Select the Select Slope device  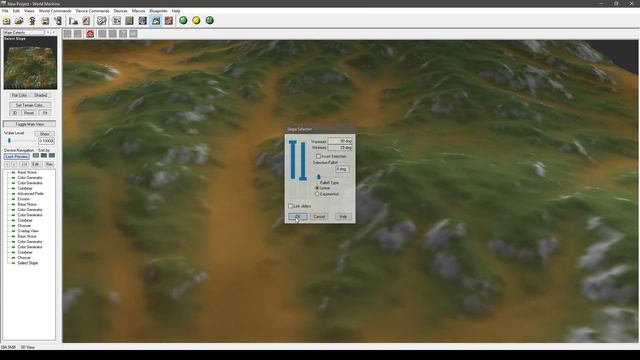[27, 263]
